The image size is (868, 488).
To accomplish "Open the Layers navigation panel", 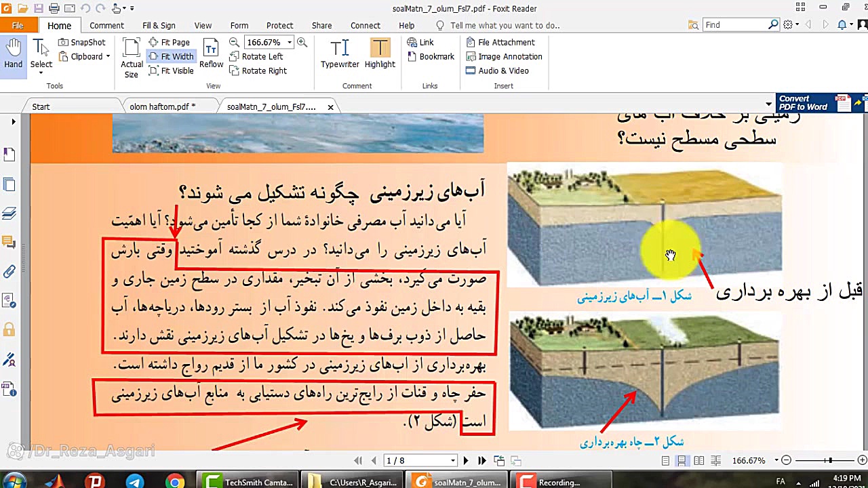I will coord(9,213).
